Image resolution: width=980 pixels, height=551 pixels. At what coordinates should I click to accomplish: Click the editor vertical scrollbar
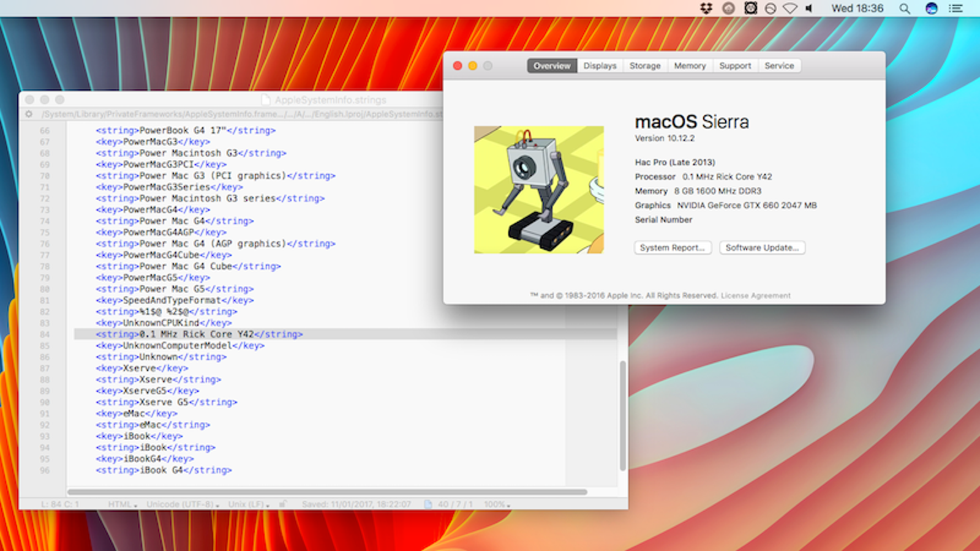pos(623,415)
